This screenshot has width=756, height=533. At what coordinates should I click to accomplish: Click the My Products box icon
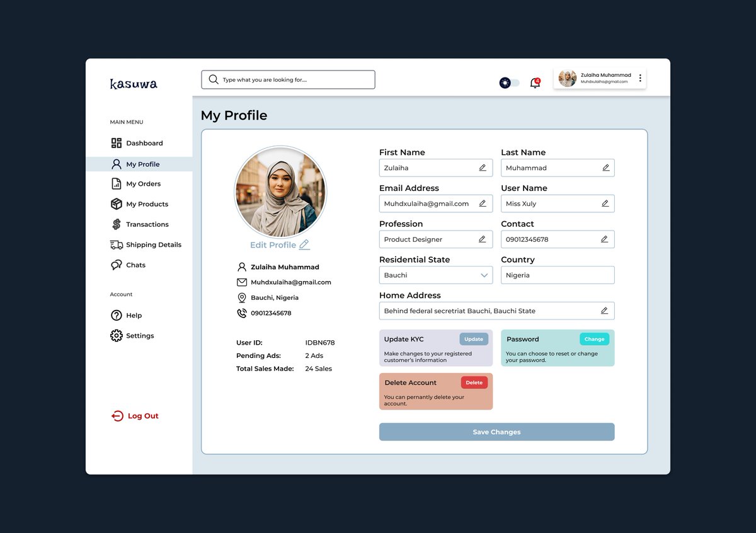pos(117,204)
